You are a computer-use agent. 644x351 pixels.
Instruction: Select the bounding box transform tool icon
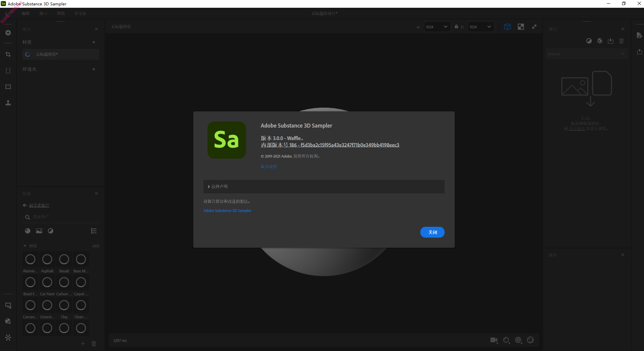click(8, 87)
